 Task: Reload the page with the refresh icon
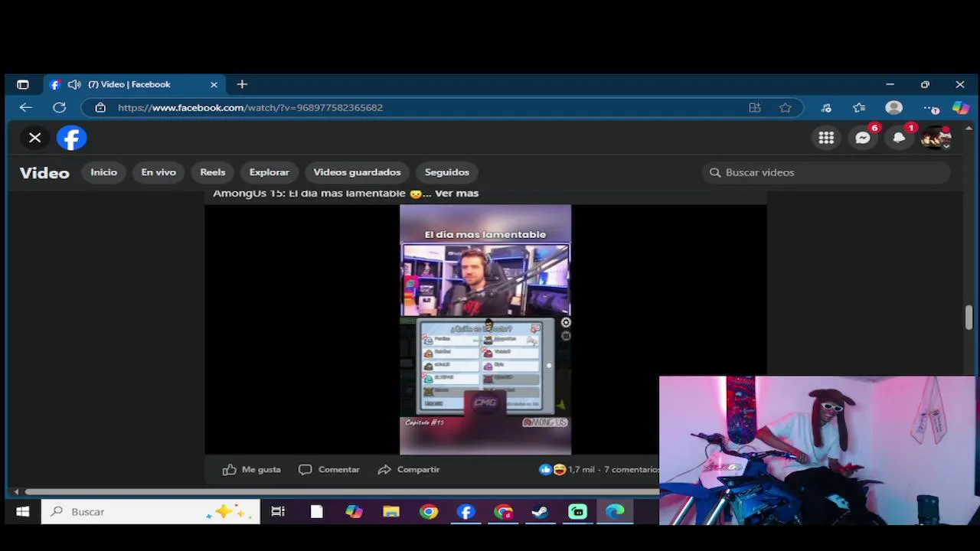tap(60, 108)
